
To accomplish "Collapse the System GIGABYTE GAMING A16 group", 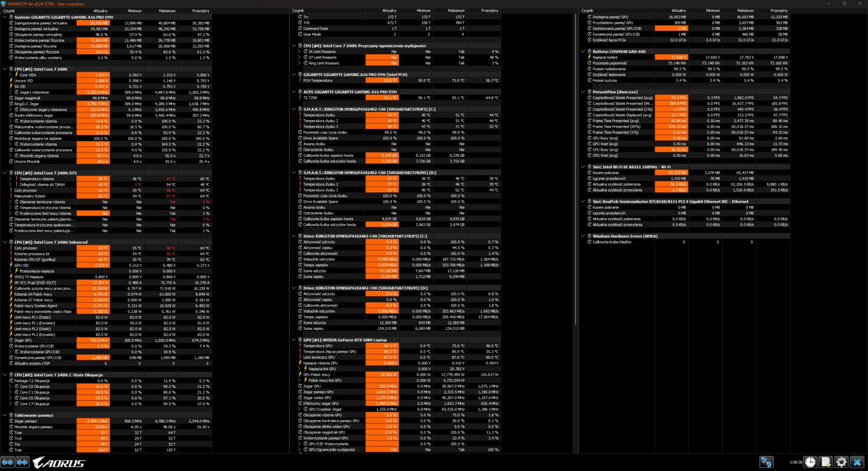I will (5, 17).
